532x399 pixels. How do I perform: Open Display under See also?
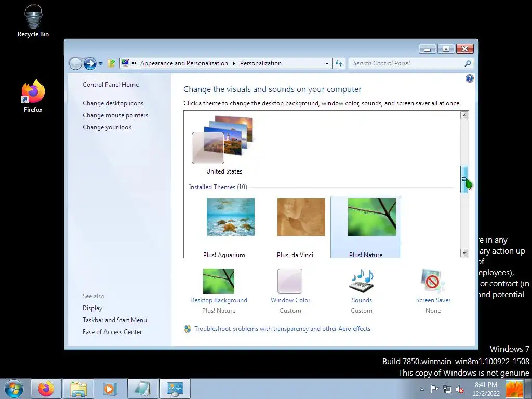click(x=92, y=308)
